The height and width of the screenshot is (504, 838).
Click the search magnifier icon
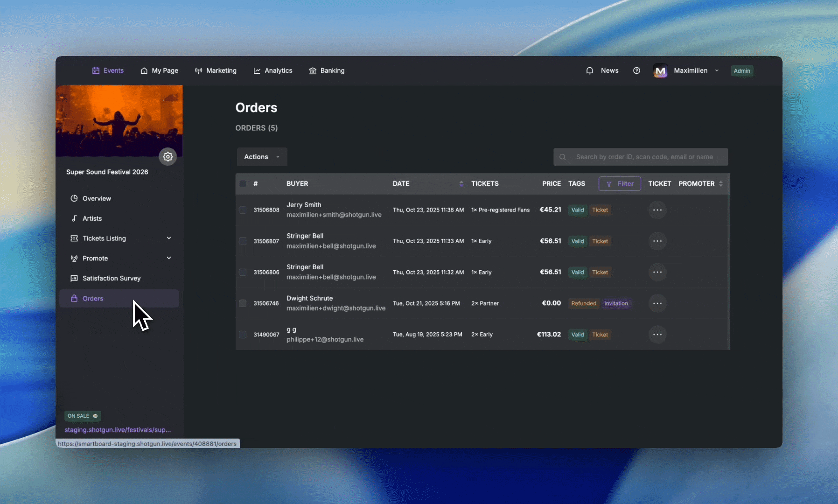tap(563, 157)
